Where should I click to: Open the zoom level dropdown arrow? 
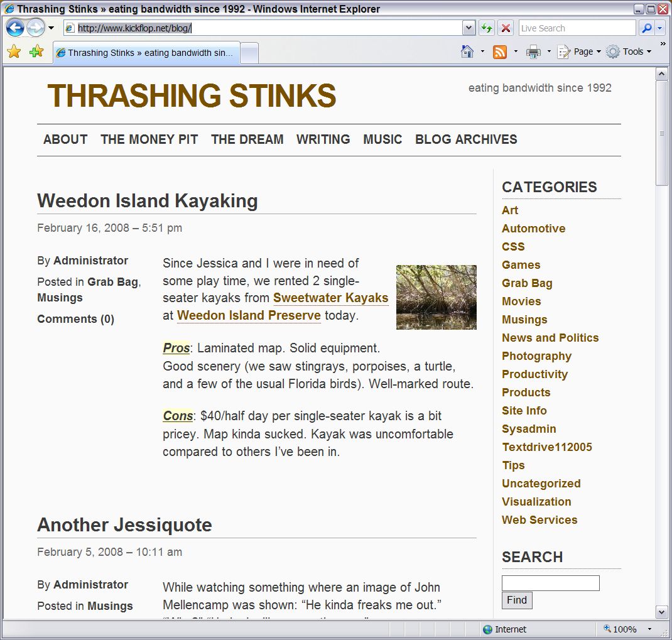point(649,629)
